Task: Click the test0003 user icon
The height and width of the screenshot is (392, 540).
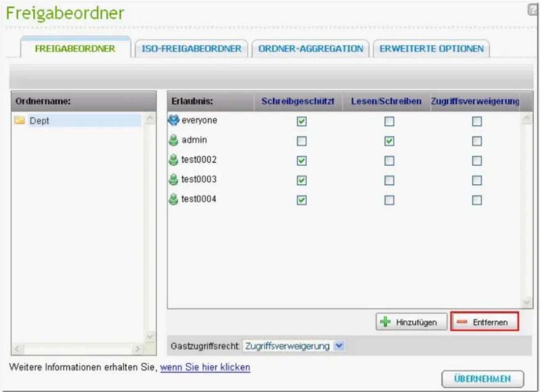Action: [174, 179]
